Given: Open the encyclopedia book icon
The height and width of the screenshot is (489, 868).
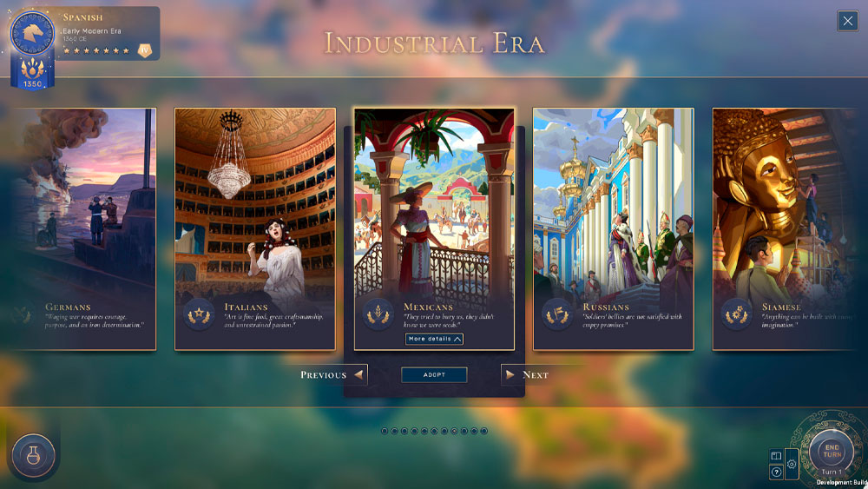Looking at the screenshot, I should pos(776,456).
